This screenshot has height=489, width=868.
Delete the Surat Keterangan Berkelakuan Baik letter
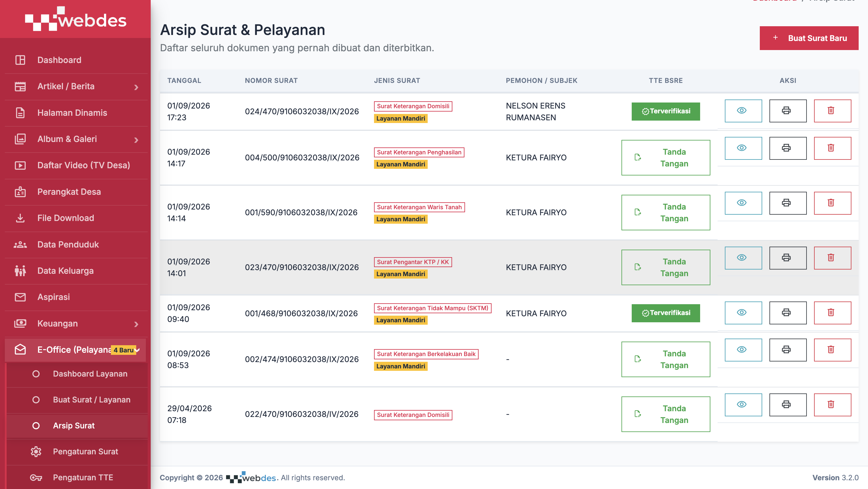point(832,350)
